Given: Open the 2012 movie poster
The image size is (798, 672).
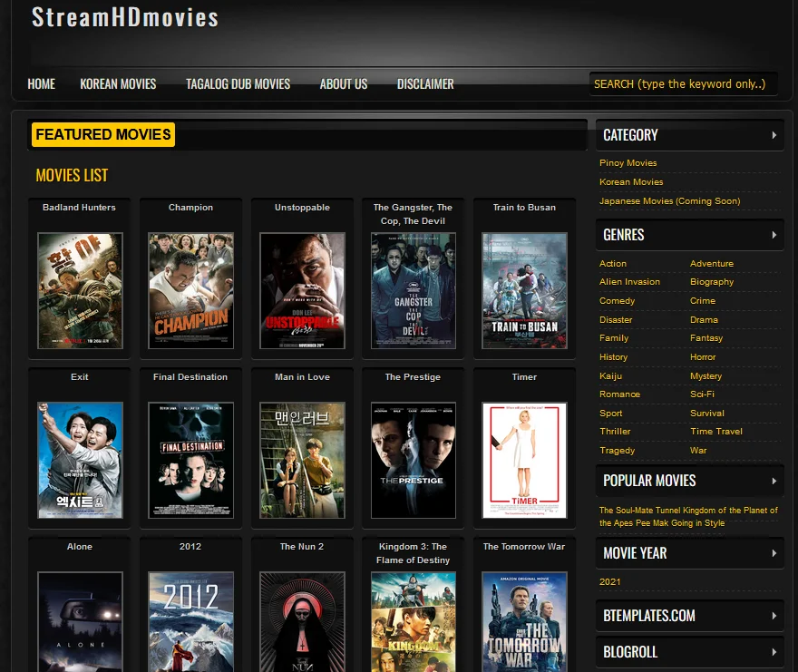Looking at the screenshot, I should coord(190,622).
